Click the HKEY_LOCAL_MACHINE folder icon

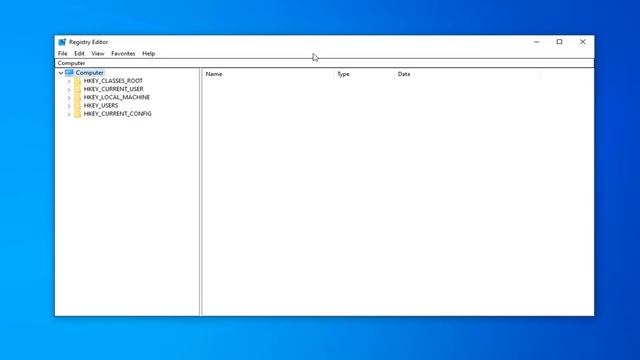click(78, 97)
